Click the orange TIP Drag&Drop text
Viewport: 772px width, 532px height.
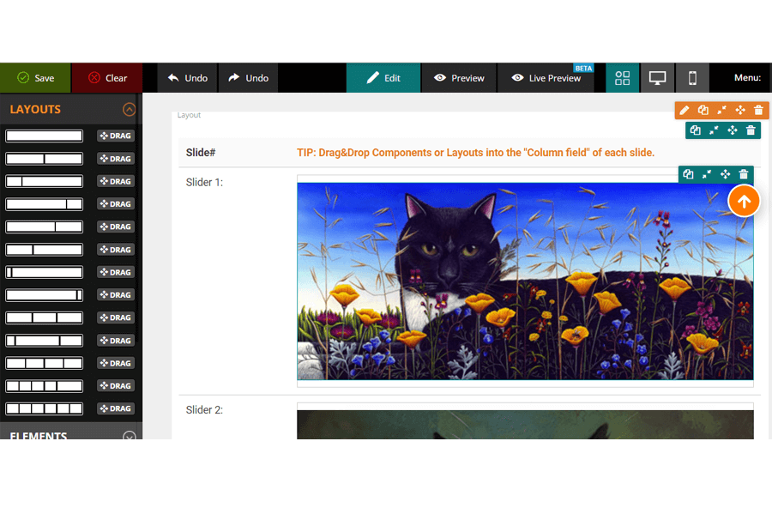pyautogui.click(x=475, y=153)
